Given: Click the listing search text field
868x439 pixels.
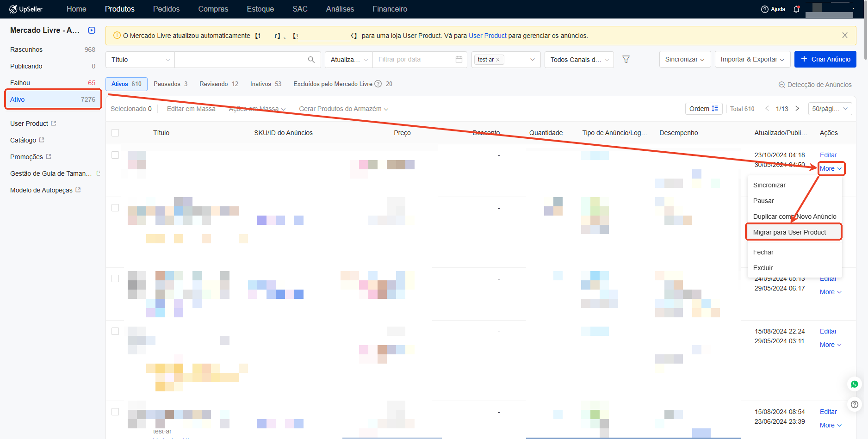Looking at the screenshot, I should (x=241, y=60).
